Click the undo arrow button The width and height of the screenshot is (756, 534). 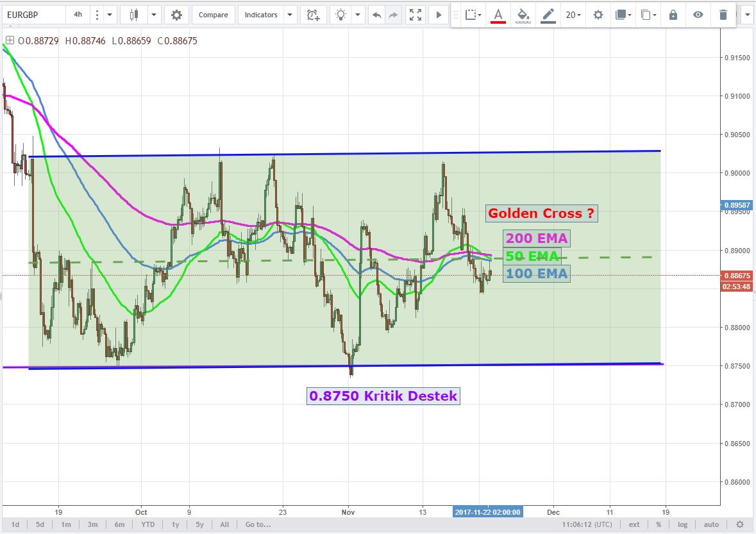(377, 15)
